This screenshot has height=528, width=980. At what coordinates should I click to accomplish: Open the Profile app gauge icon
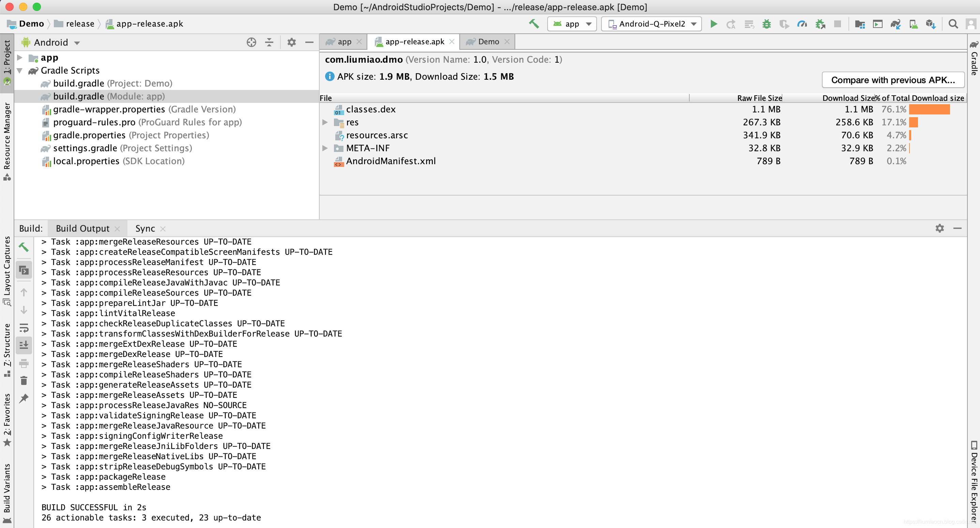[x=802, y=24]
